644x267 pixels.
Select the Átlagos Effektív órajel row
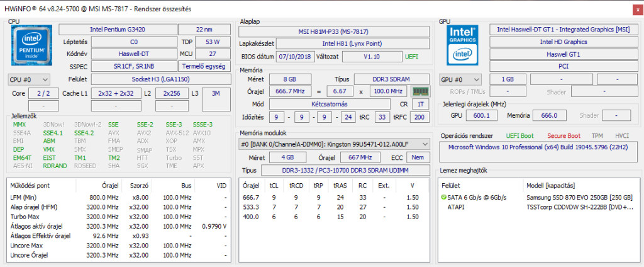[118, 236]
